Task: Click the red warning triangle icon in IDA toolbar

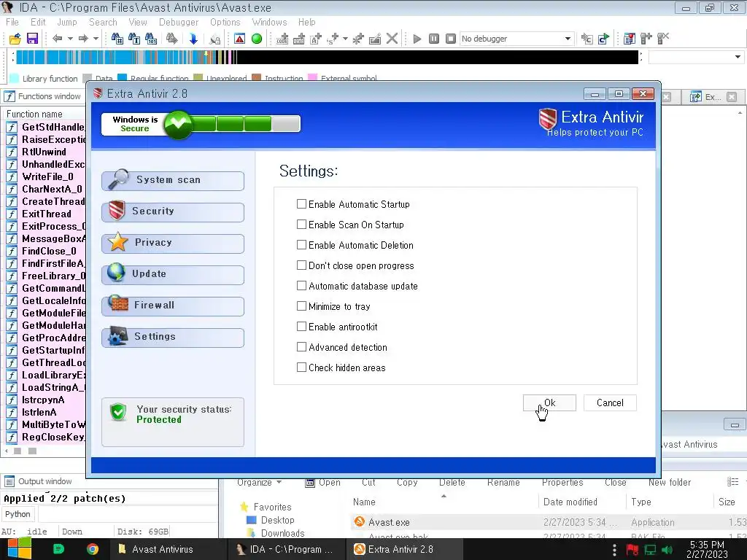Action: coord(239,39)
